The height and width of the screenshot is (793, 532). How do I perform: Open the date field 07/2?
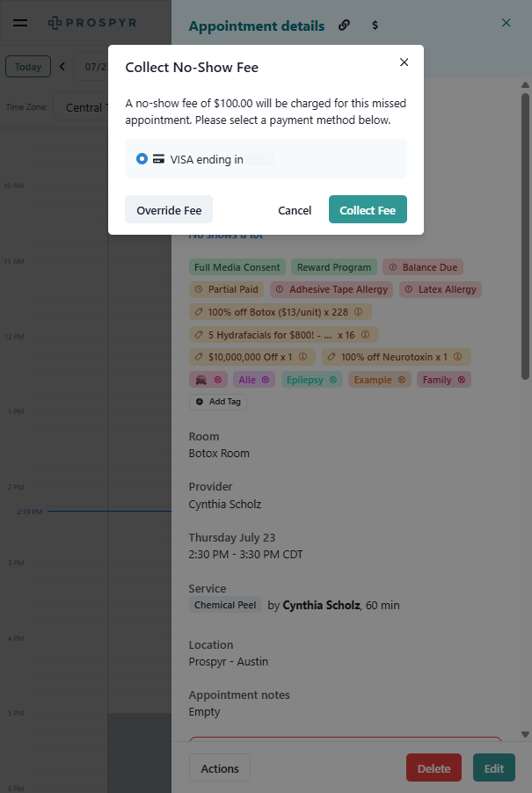pyautogui.click(x=91, y=66)
